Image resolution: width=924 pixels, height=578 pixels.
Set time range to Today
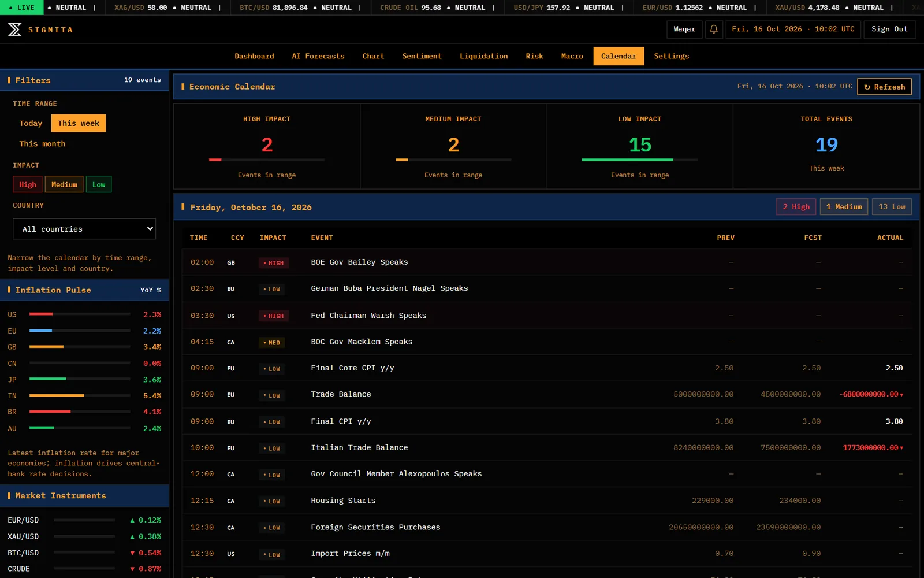(31, 123)
